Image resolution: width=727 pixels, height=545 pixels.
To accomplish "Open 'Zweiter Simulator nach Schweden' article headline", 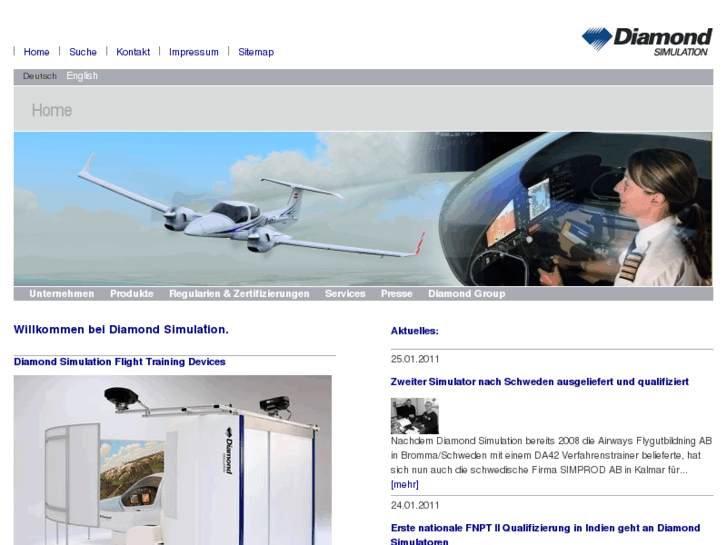I will [x=540, y=382].
